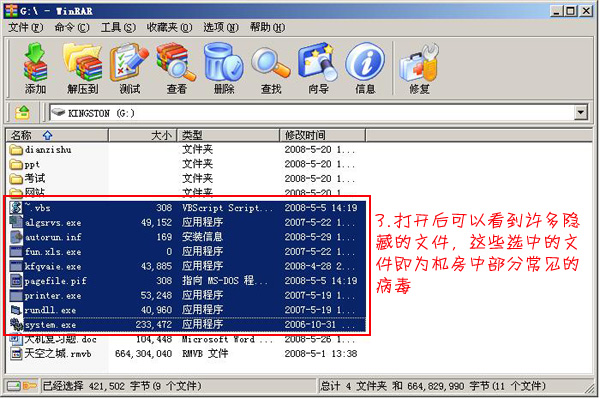Click size 233,472 of system.exe
Viewport: 600px width, 398px height.
[x=154, y=325]
